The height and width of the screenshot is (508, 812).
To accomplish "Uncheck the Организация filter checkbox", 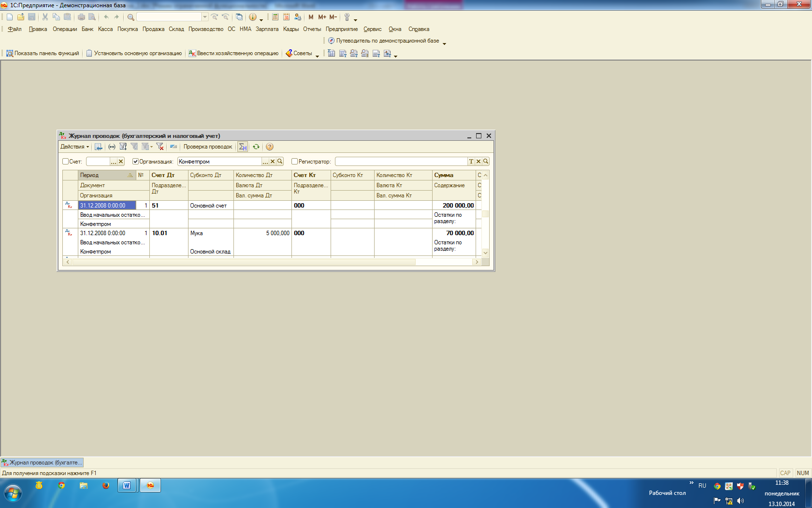I will coord(136,162).
